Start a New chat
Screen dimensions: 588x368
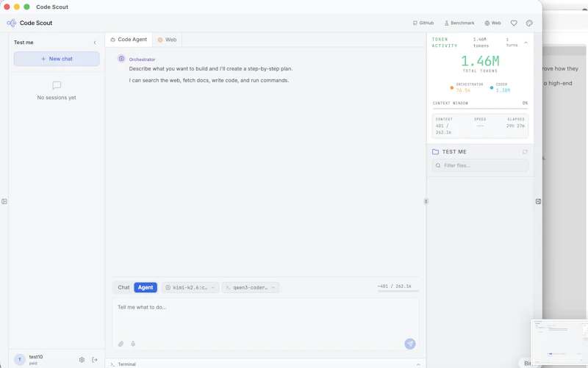click(x=57, y=59)
